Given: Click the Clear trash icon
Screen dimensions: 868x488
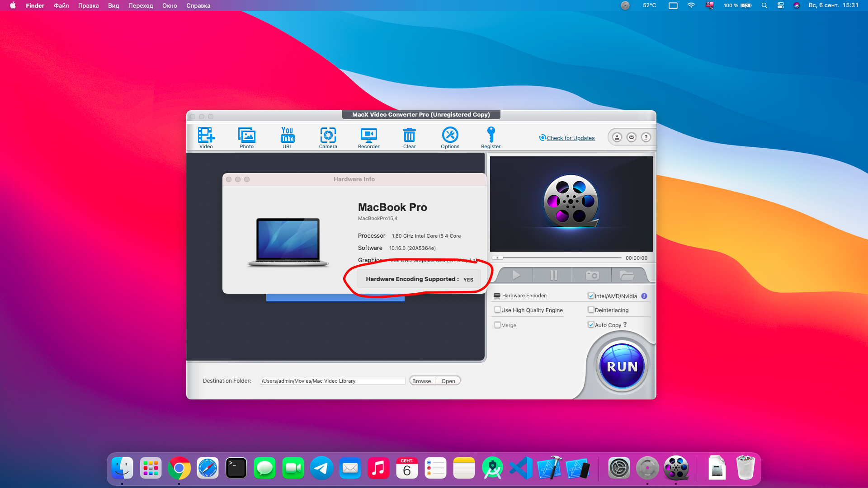Looking at the screenshot, I should pos(409,136).
